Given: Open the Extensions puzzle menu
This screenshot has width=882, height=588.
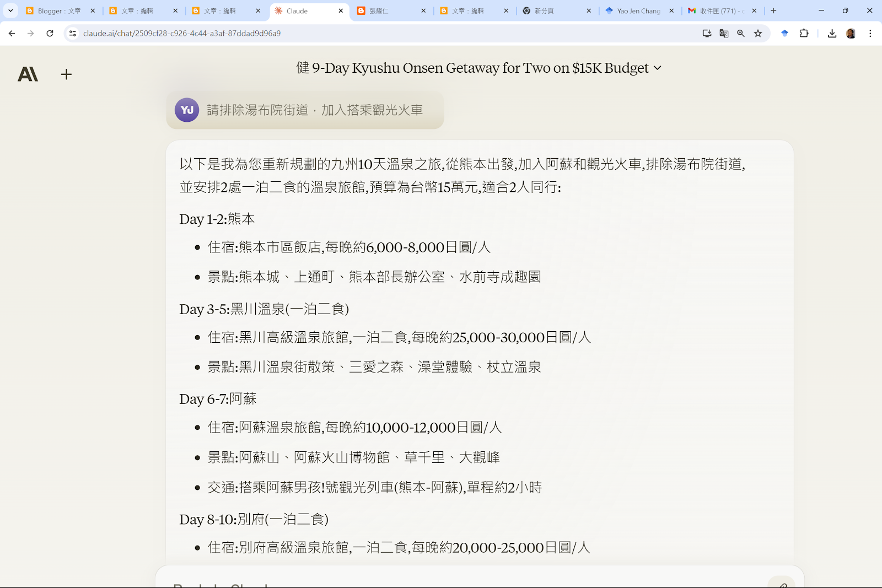Looking at the screenshot, I should click(804, 34).
